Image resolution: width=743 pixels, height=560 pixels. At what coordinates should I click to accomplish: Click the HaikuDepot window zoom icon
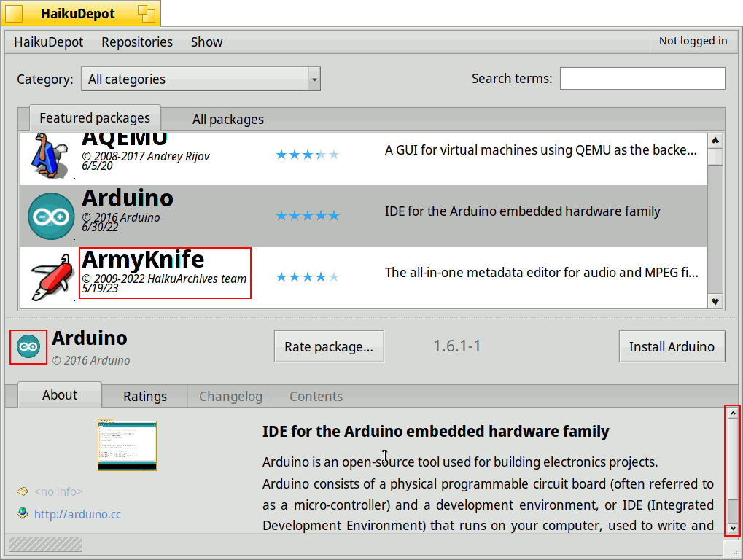point(147,14)
